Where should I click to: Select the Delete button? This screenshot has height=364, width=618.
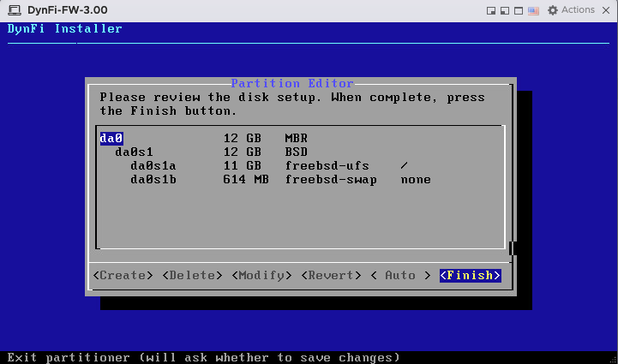192,275
